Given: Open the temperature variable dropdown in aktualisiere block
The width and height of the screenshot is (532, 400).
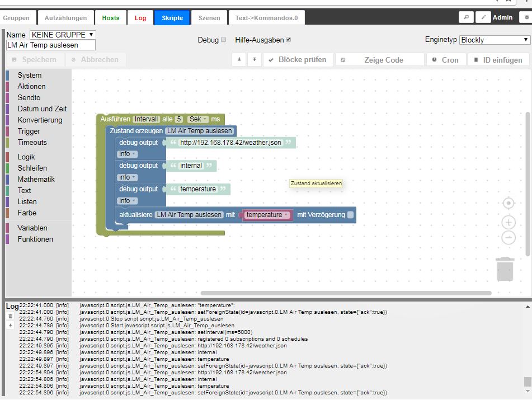Looking at the screenshot, I should click(267, 215).
